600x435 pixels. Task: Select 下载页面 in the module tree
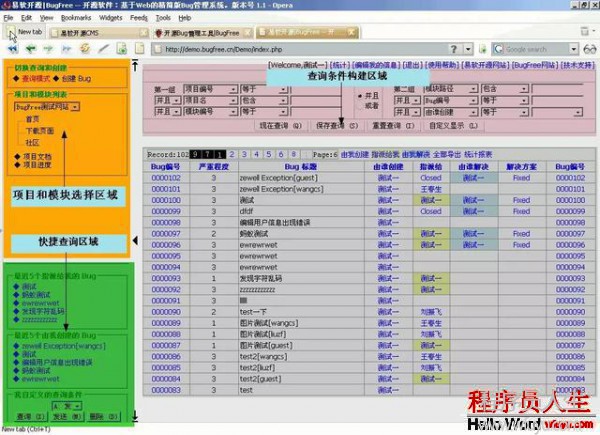[40, 131]
